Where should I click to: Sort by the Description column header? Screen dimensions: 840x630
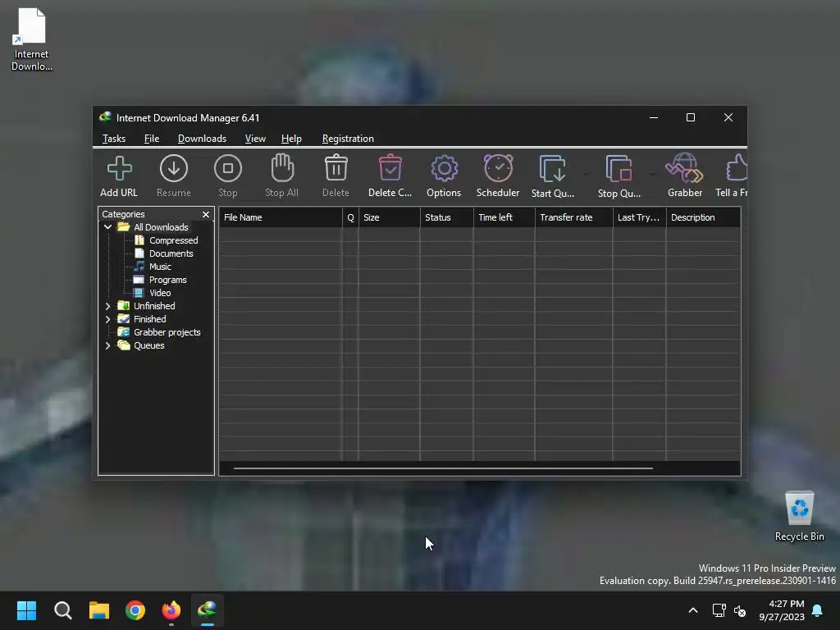pos(703,217)
